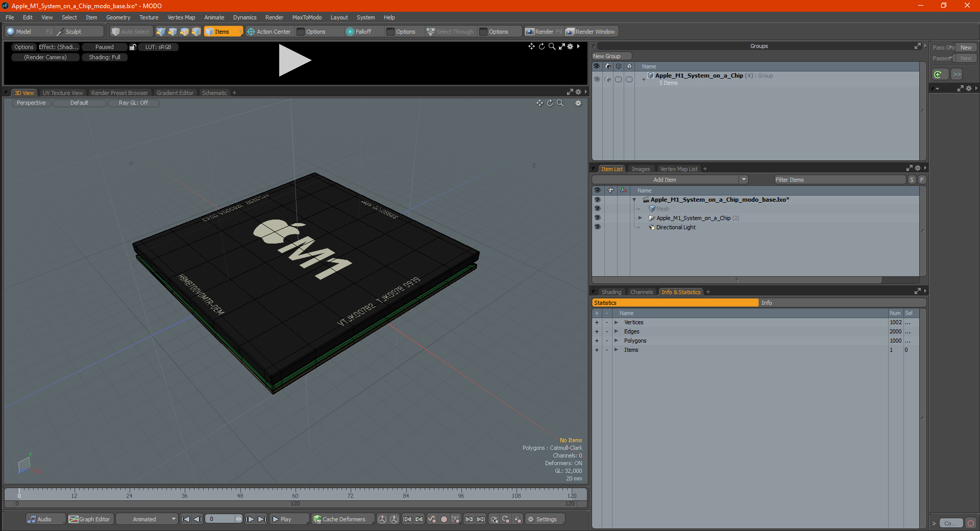Toggle visibility of Apple_M1_System_on_a_Chip item
The height and width of the screenshot is (531, 980).
(x=597, y=218)
